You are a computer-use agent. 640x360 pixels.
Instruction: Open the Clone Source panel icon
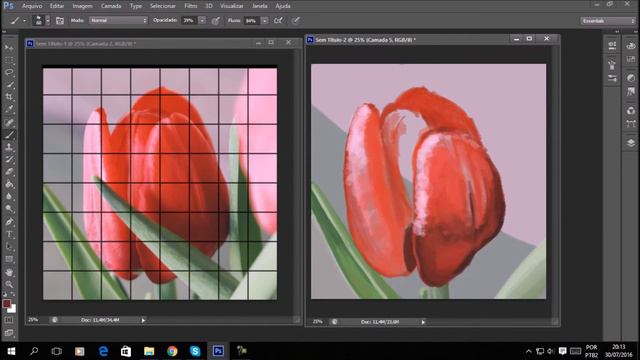[612, 78]
